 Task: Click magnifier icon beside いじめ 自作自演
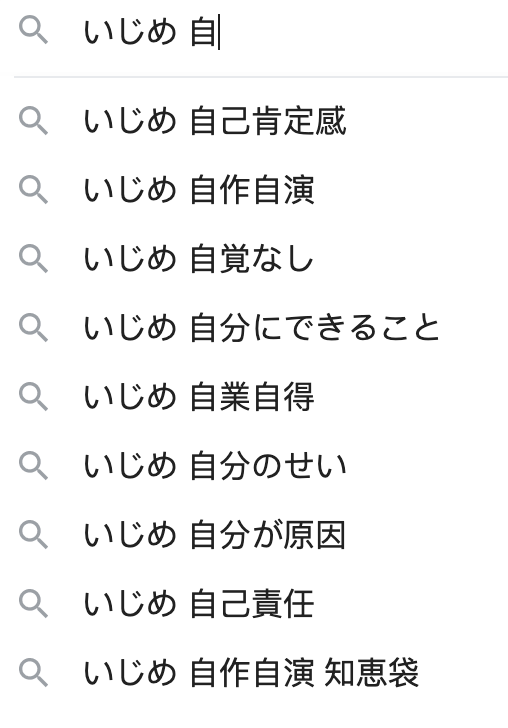click(x=33, y=190)
